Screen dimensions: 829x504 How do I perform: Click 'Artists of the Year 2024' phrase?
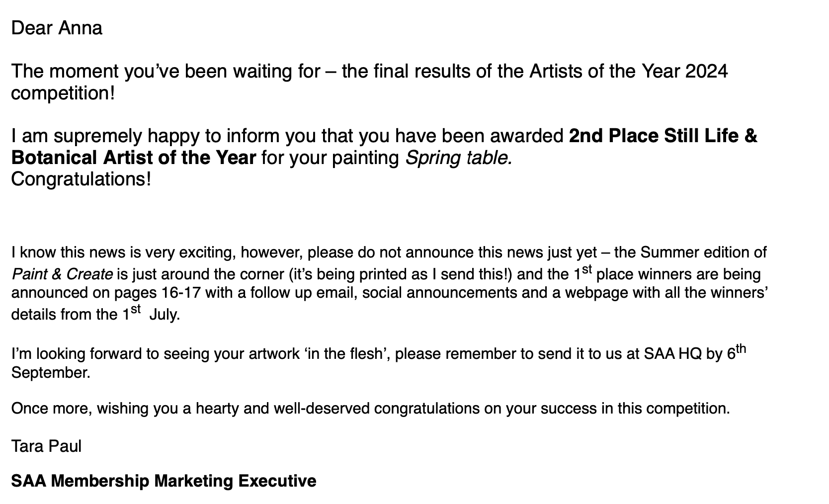click(x=628, y=71)
